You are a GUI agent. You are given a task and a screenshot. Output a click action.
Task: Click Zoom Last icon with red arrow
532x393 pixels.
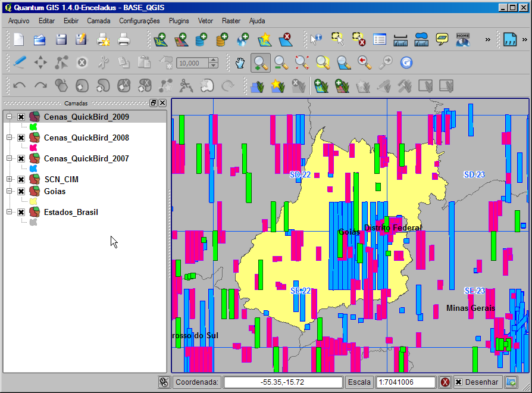364,63
